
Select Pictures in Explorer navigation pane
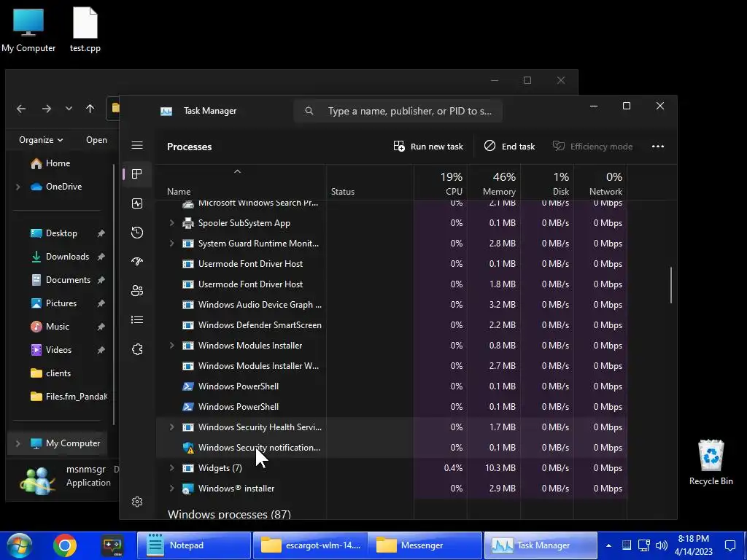coord(61,303)
